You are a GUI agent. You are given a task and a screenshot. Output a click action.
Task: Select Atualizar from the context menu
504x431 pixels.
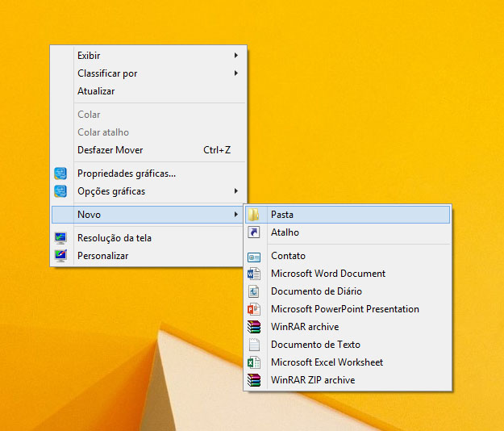(x=96, y=91)
